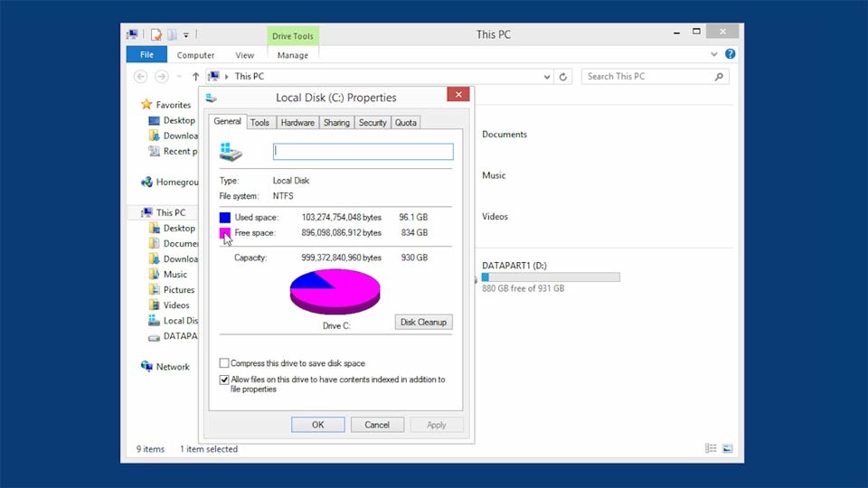
Task: Click the This PC breadcrumb chevron
Action: tap(226, 77)
